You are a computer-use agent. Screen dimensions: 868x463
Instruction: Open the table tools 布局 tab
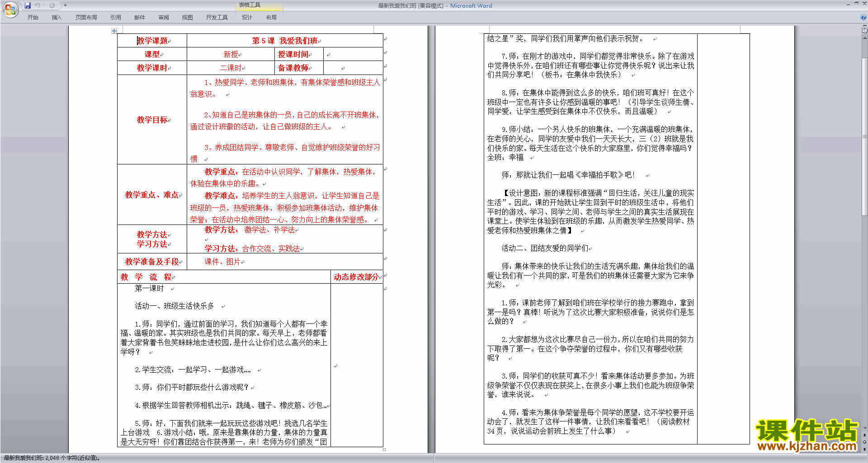point(271,18)
